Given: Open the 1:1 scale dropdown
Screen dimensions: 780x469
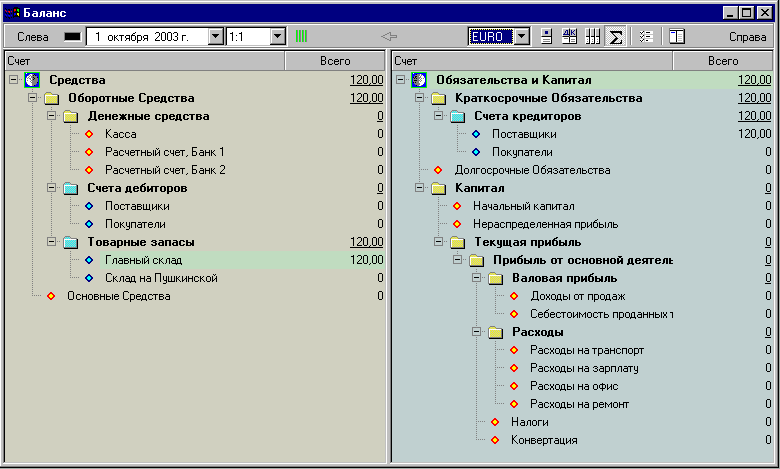Looking at the screenshot, I should tap(278, 36).
